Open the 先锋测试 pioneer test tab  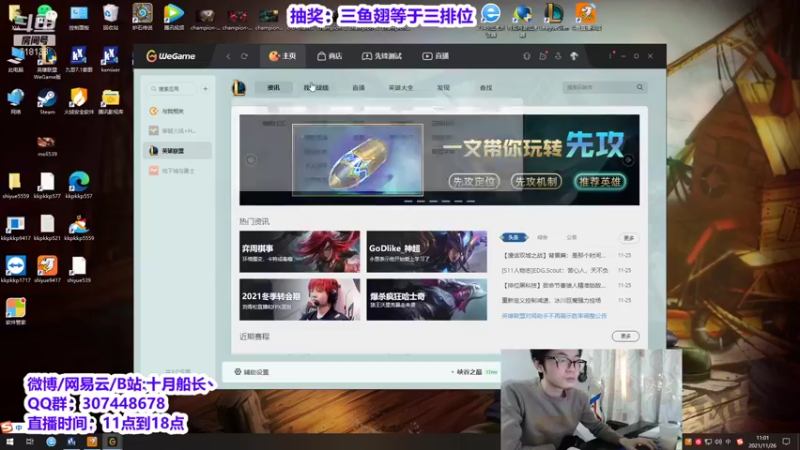[382, 56]
